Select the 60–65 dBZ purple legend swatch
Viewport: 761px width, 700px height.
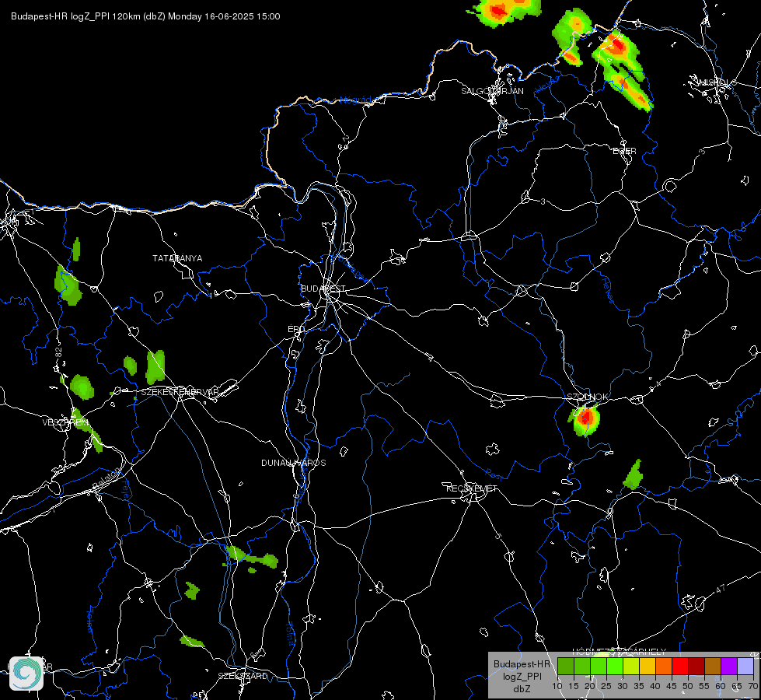[x=729, y=666]
